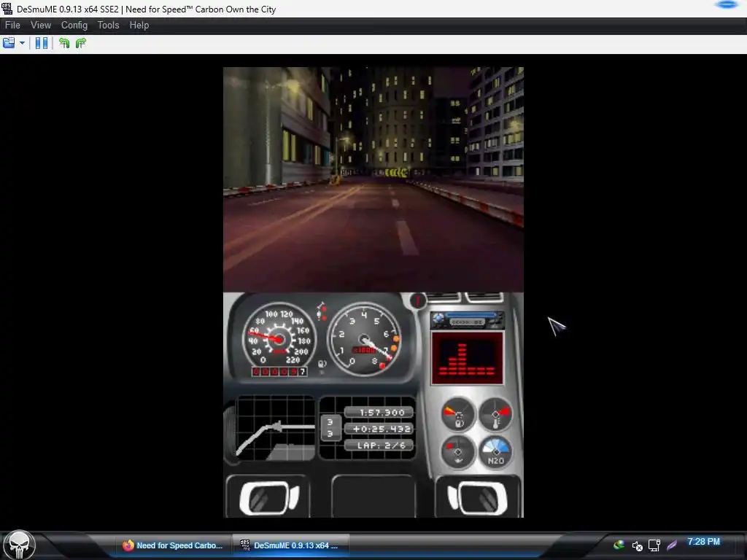Click the purple feather tray icon
Viewport: 747px width, 560px height.
(x=672, y=545)
